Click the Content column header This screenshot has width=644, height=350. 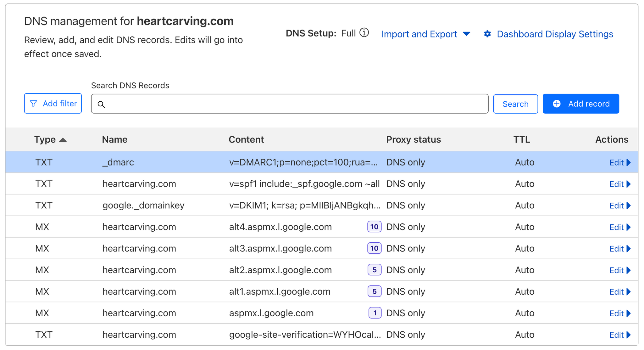pos(246,139)
